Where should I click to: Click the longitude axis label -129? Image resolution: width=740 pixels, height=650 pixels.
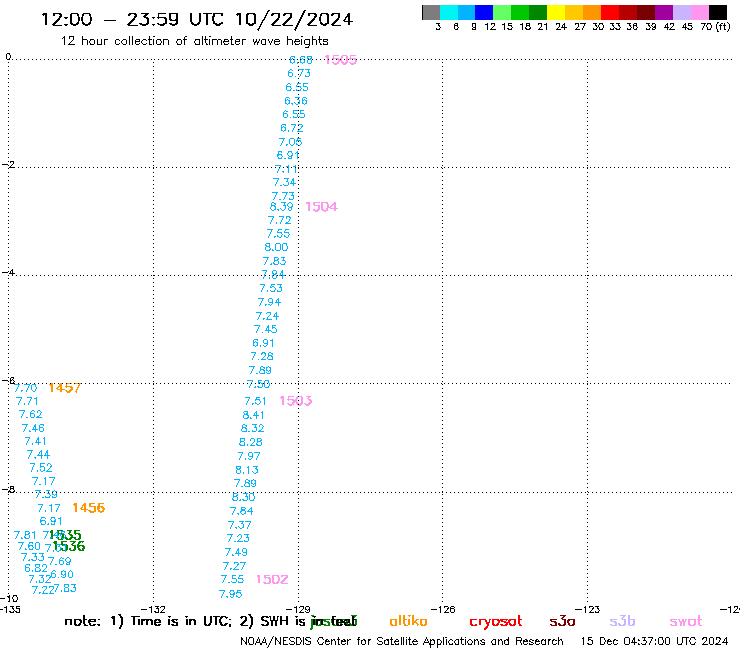298,609
